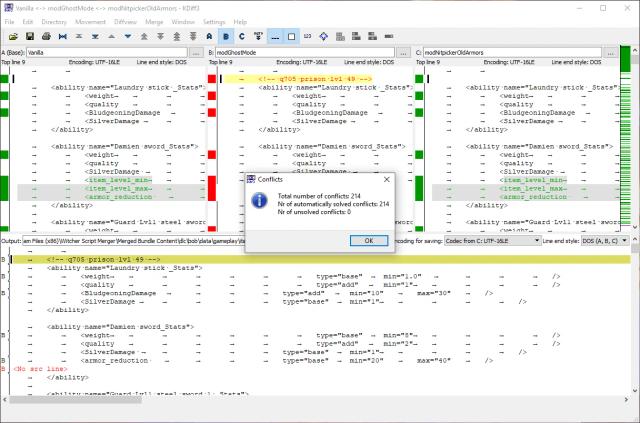The width and height of the screenshot is (640, 423).
Task: Jump to the first delta
Action: [x=79, y=36]
